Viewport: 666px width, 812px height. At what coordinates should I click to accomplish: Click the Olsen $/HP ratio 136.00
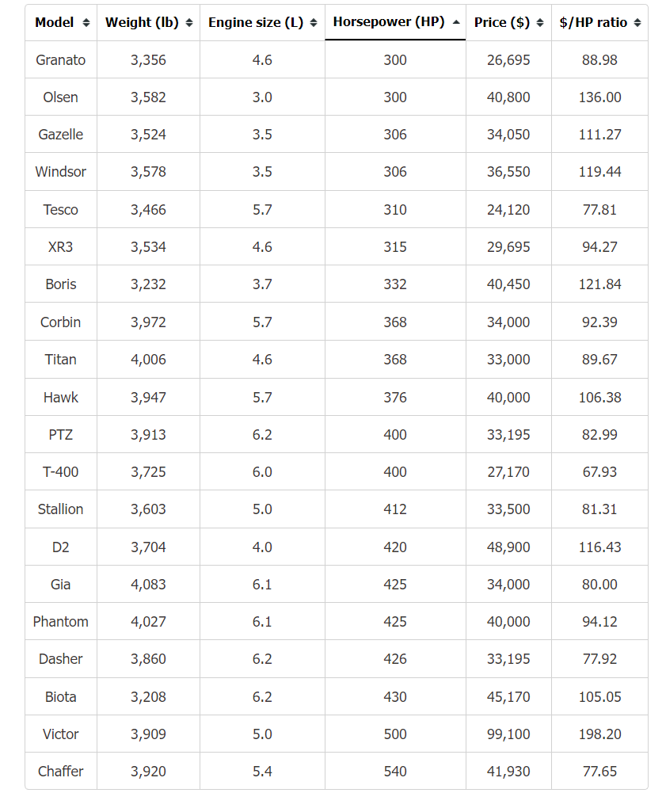[599, 97]
